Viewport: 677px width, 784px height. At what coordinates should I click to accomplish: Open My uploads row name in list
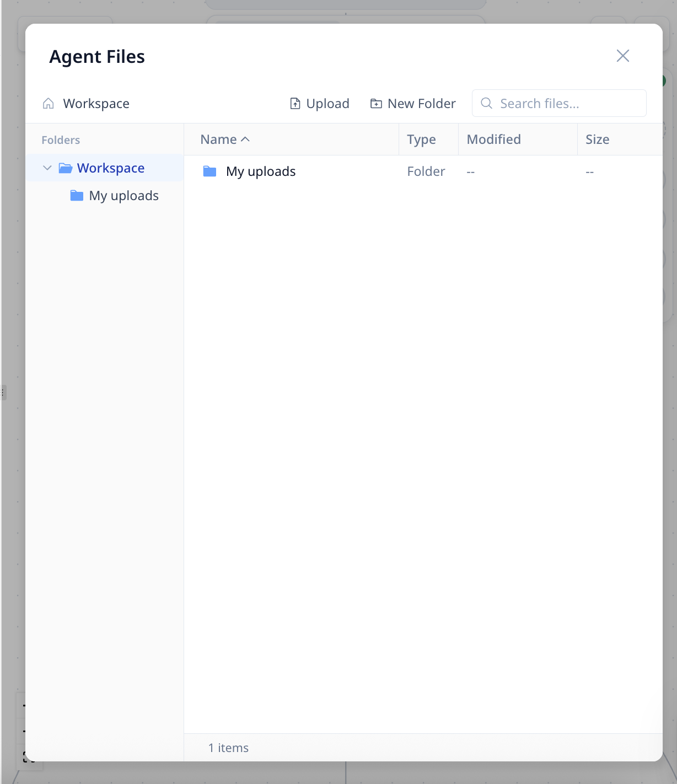(x=261, y=171)
